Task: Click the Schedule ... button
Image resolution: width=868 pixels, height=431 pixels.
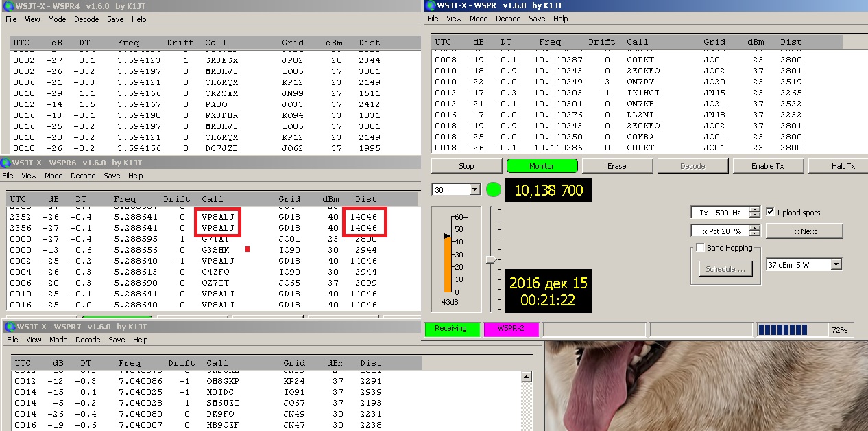Action: 725,269
